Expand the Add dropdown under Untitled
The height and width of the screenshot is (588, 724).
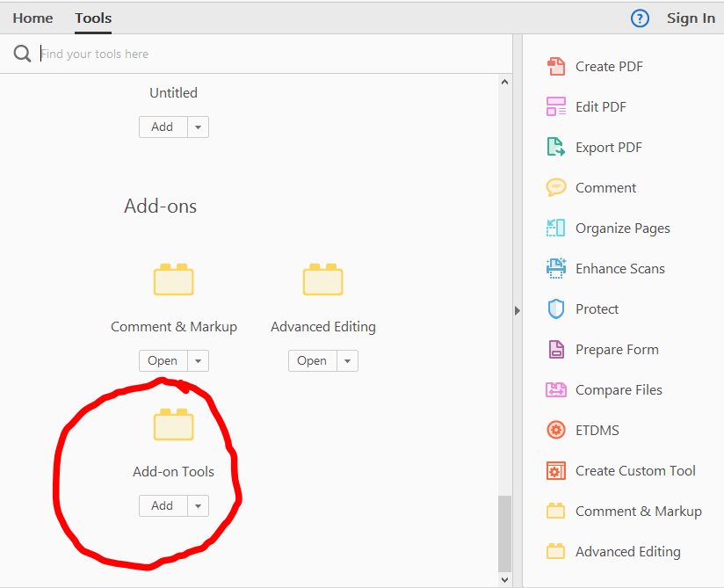point(198,127)
